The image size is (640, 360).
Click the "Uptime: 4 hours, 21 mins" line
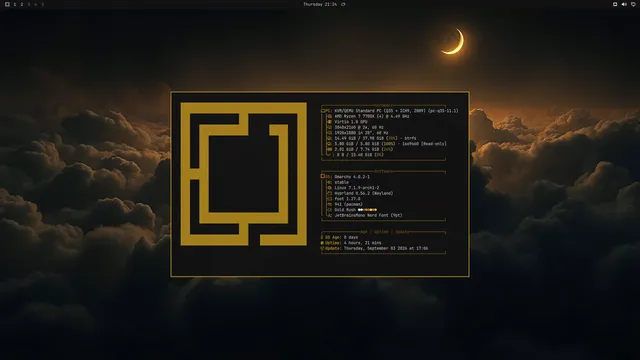point(351,243)
